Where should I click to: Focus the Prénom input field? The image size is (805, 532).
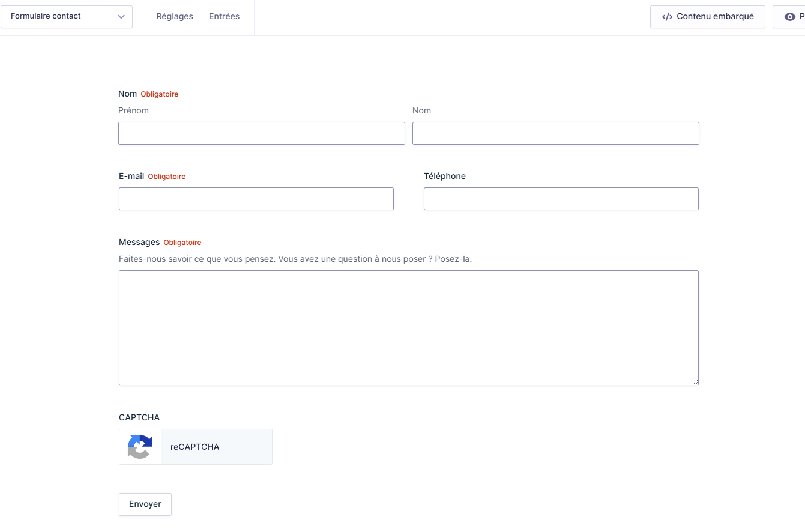[262, 133]
